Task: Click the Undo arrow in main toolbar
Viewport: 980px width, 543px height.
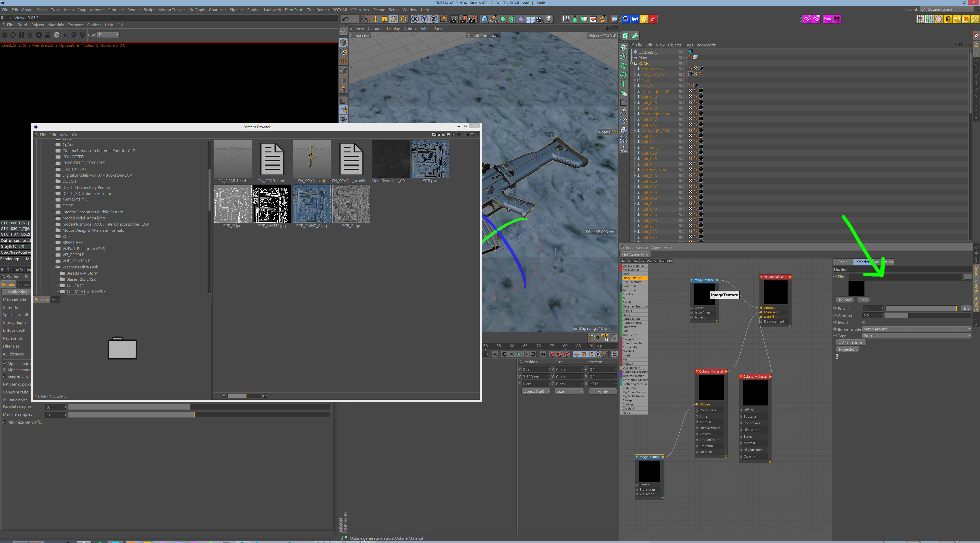Action: click(346, 19)
